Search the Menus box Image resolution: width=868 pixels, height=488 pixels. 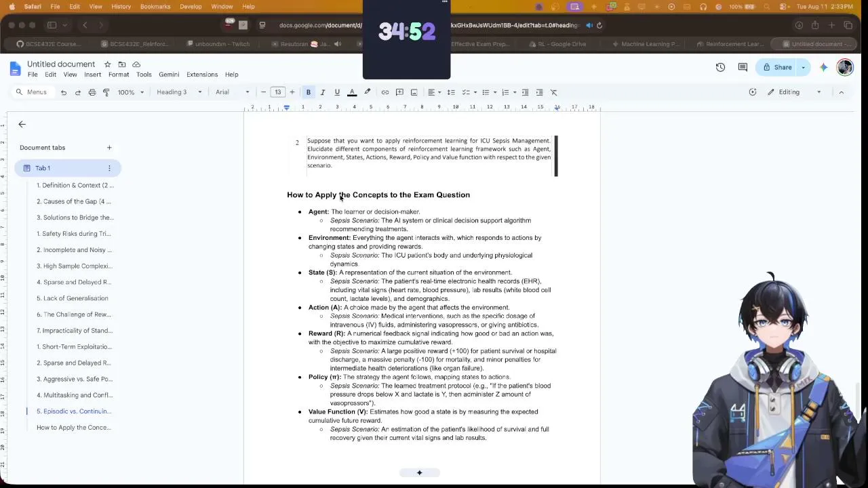coord(33,92)
